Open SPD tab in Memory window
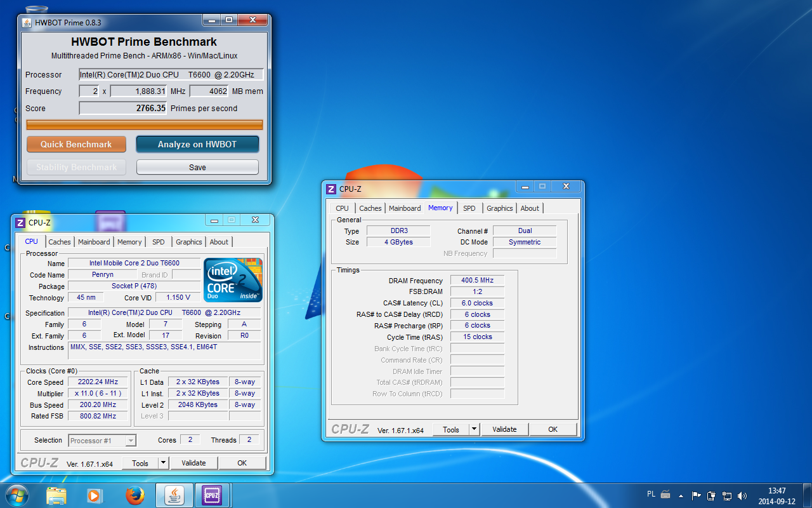Viewport: 812px width, 508px height. [x=469, y=208]
